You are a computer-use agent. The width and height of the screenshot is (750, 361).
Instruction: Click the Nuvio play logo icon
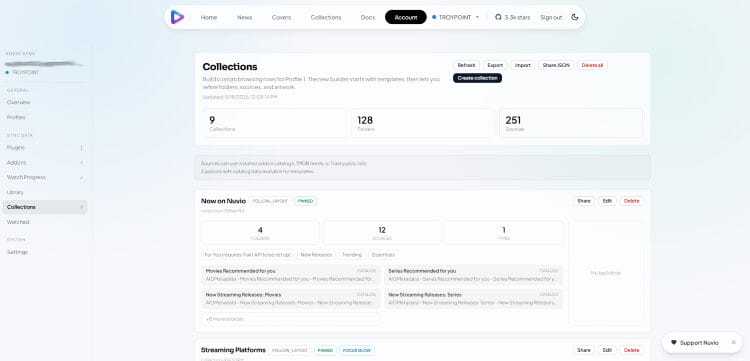(177, 17)
